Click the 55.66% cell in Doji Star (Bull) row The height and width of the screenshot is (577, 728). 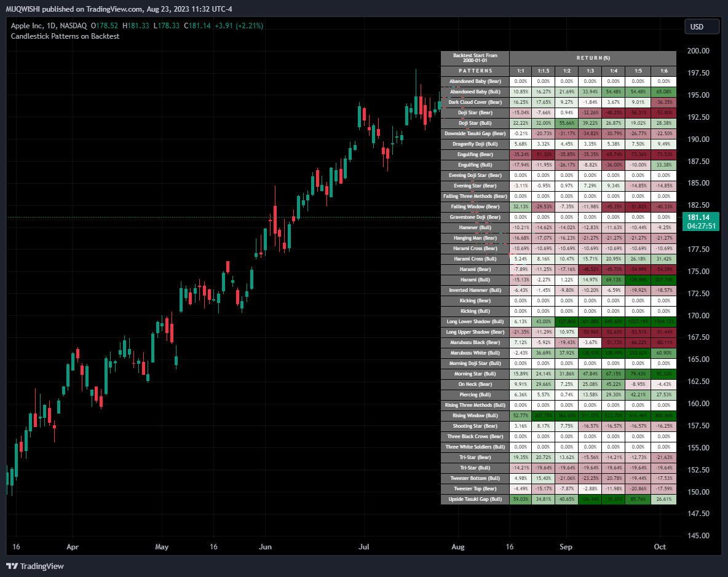pos(566,123)
